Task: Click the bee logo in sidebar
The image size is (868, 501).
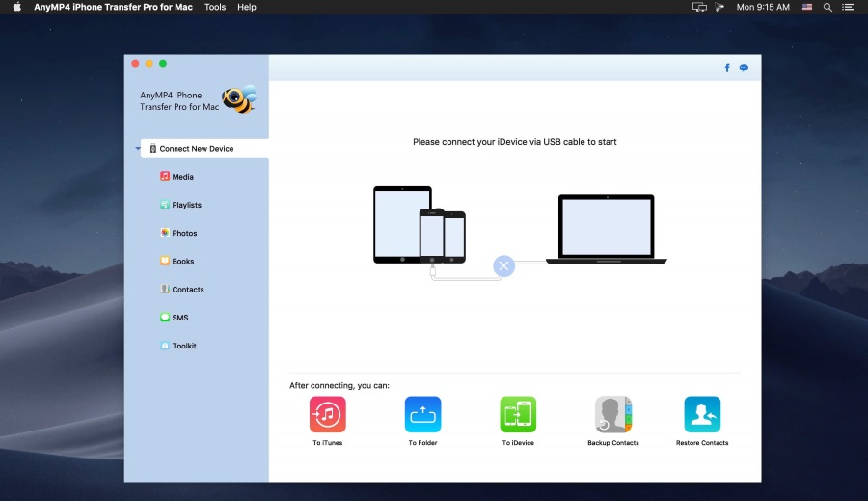Action: point(239,99)
